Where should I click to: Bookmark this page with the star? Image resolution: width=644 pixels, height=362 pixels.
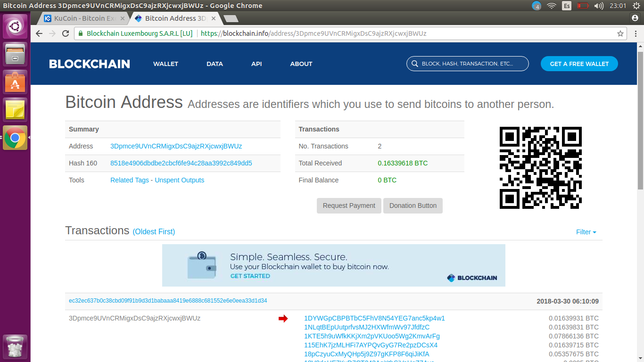tap(620, 33)
